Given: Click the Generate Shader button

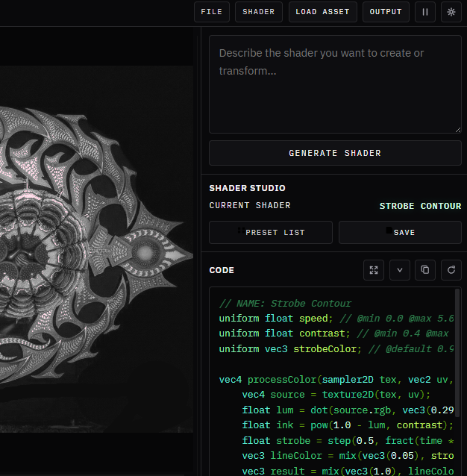Looking at the screenshot, I should pyautogui.click(x=335, y=153).
